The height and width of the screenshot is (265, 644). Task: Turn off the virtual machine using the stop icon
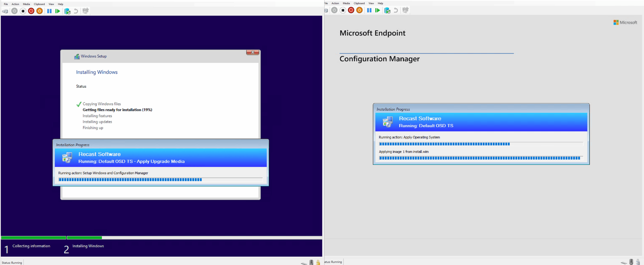23,11
